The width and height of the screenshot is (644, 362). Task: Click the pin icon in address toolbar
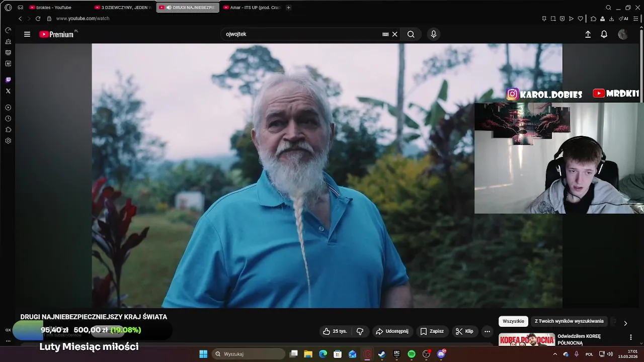[544, 19]
